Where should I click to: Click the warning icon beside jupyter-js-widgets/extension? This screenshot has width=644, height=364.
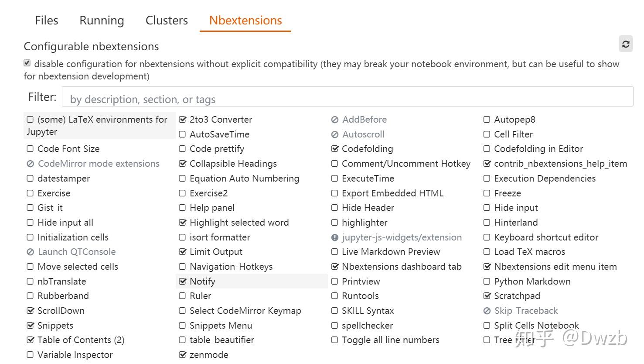[x=335, y=237]
